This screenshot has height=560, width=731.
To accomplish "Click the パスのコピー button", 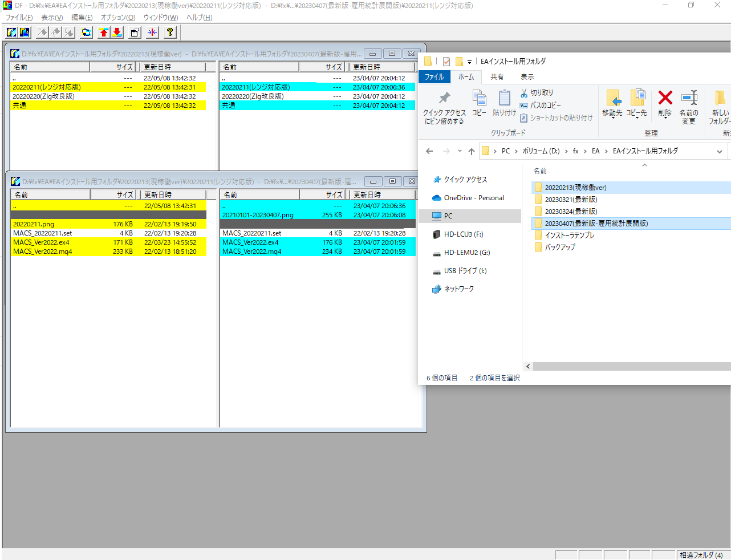I will click(x=541, y=105).
